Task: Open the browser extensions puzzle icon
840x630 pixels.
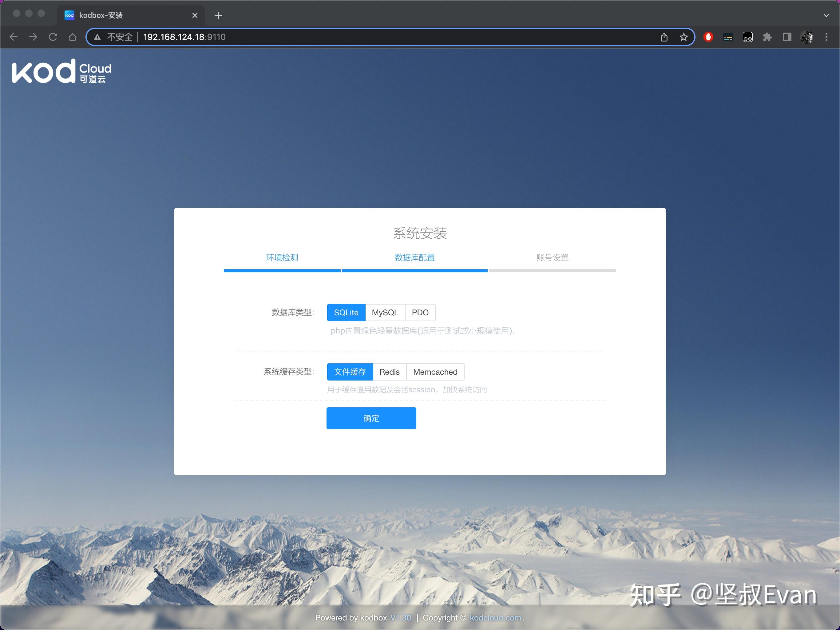Action: (767, 37)
